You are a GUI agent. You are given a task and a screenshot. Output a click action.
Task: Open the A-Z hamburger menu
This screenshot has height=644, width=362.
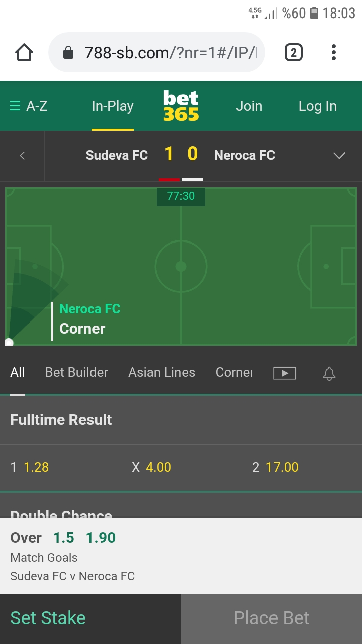(x=29, y=106)
